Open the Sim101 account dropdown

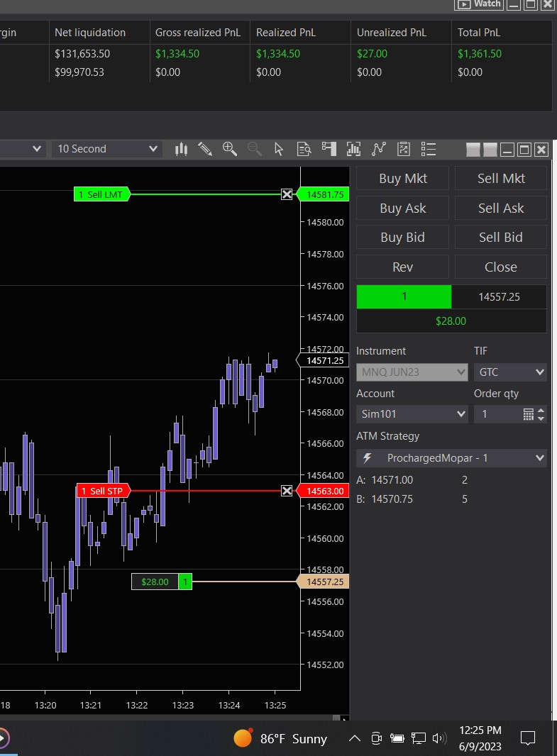click(412, 414)
